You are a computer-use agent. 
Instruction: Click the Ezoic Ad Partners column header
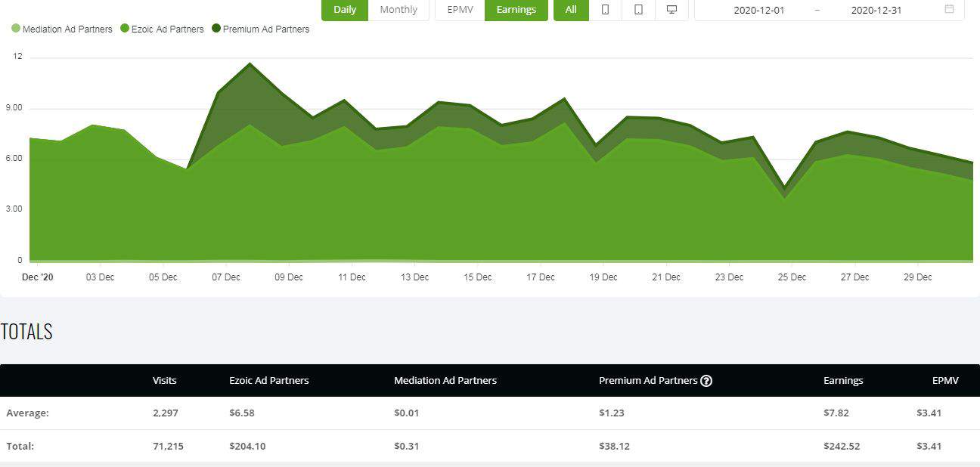pyautogui.click(x=269, y=381)
